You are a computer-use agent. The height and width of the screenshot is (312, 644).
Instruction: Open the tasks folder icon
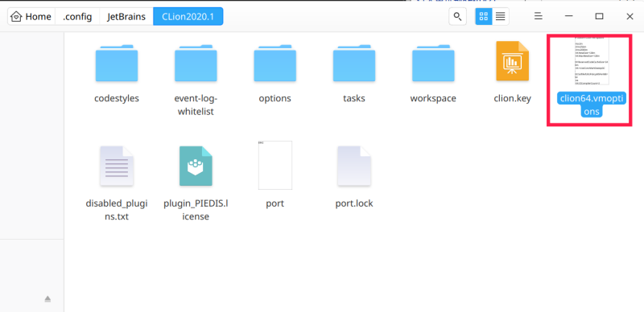(x=354, y=64)
